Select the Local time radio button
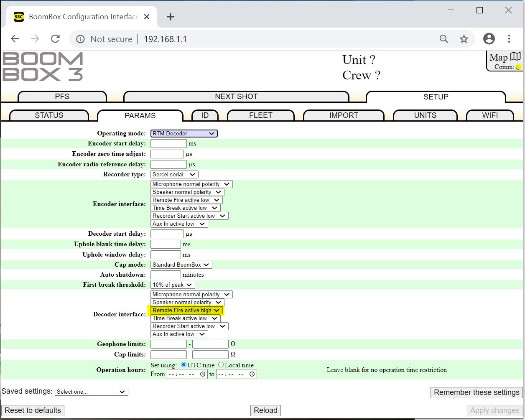525x420 pixels. [221, 365]
